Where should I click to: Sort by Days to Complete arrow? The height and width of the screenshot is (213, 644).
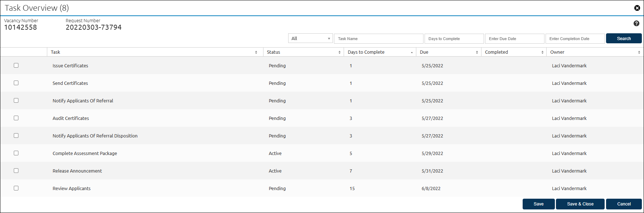(412, 52)
